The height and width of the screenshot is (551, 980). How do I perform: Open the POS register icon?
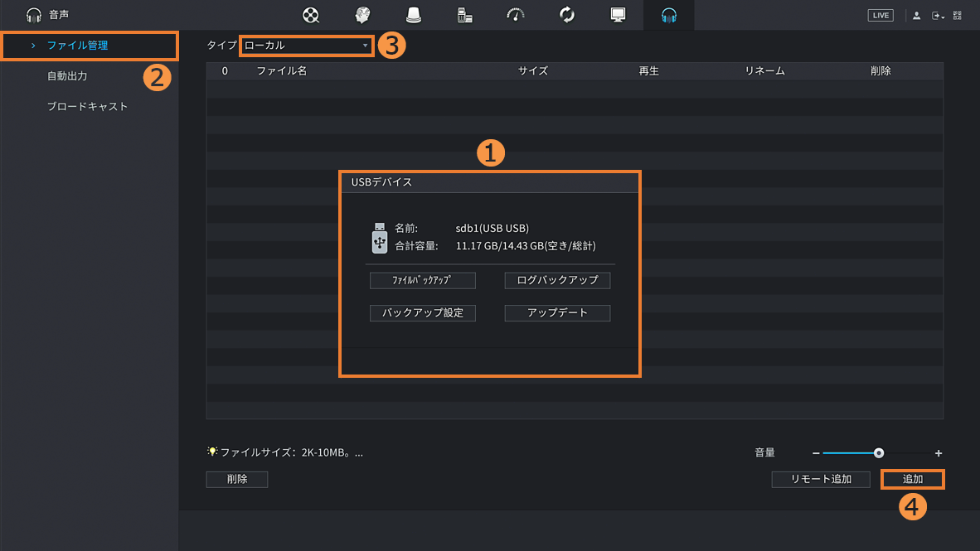pyautogui.click(x=464, y=15)
